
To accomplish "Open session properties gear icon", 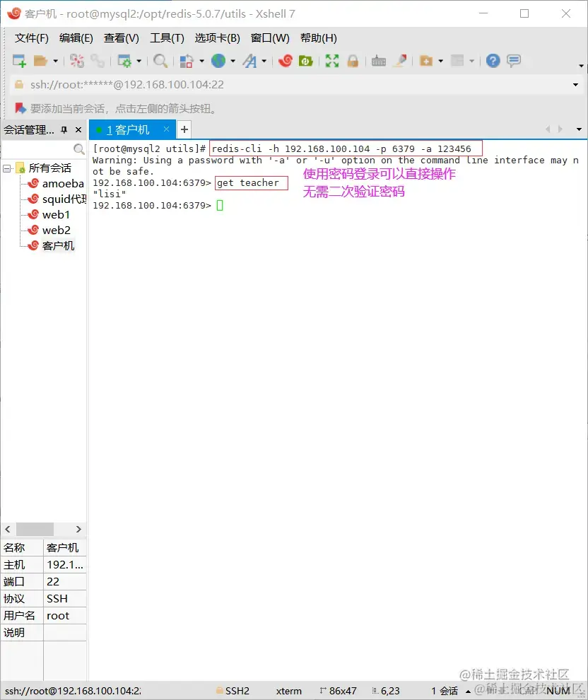I will pos(124,61).
